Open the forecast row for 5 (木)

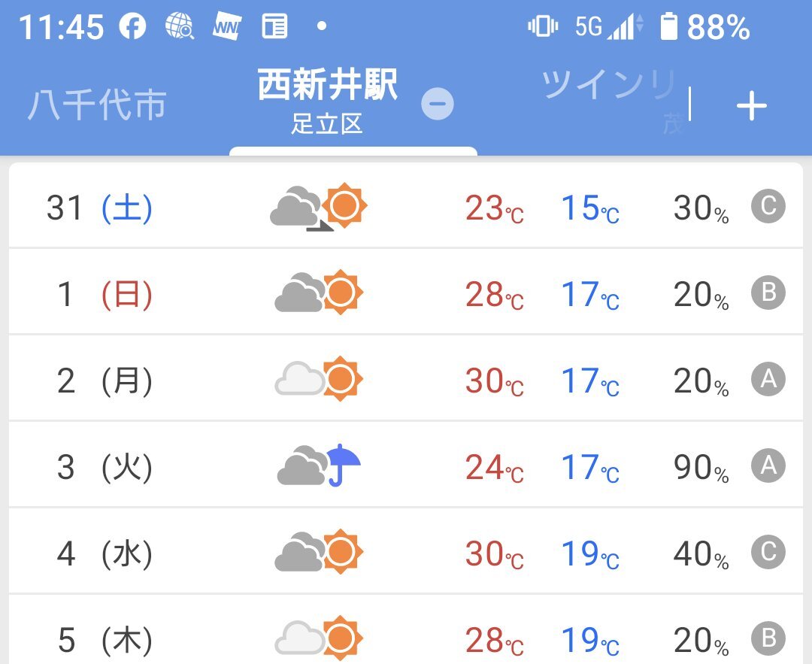click(406, 631)
